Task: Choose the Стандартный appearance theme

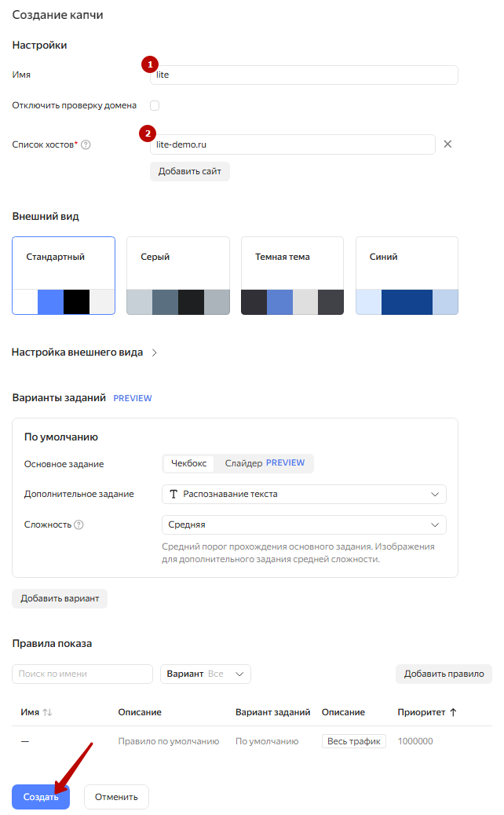Action: click(64, 276)
